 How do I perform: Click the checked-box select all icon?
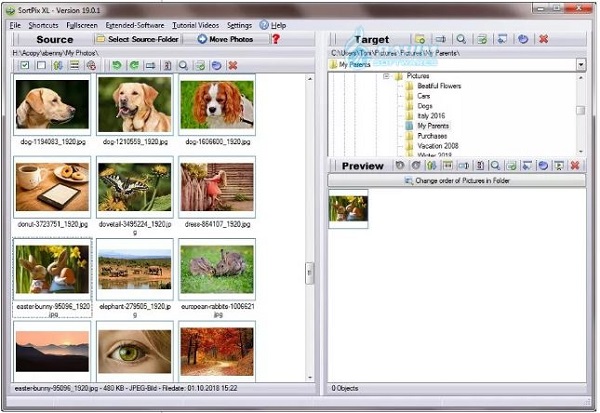[x=23, y=65]
